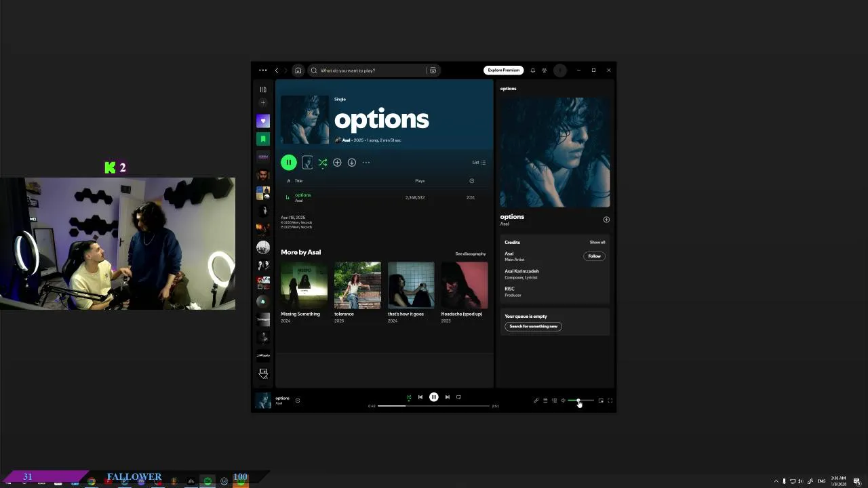Click the create playlist plus icon in sidebar
The width and height of the screenshot is (868, 488).
click(x=263, y=103)
